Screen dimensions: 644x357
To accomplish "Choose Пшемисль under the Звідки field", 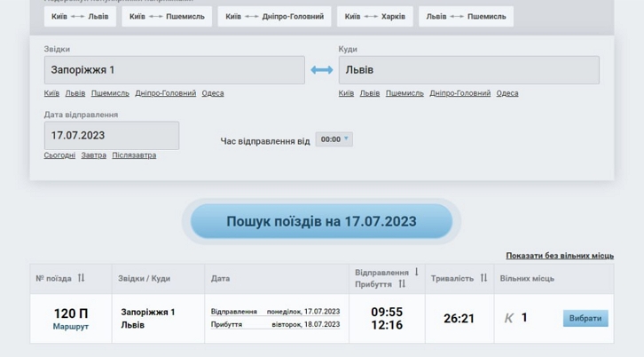I will coord(110,93).
